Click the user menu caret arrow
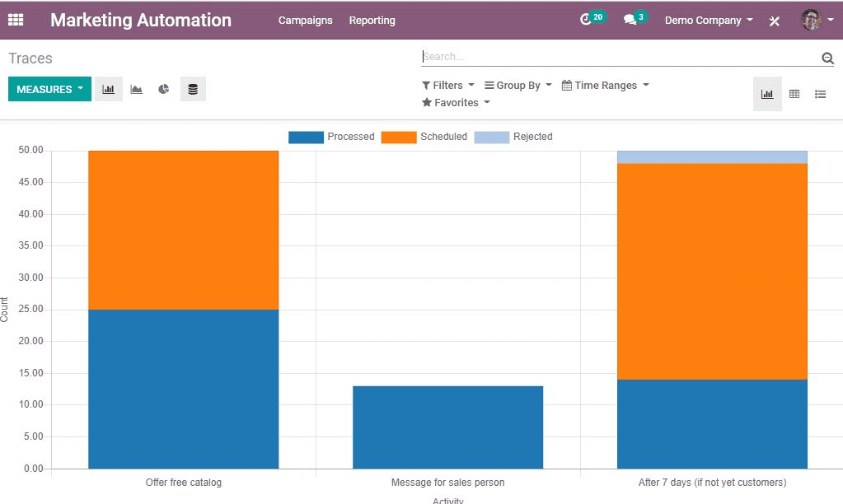 coord(831,20)
